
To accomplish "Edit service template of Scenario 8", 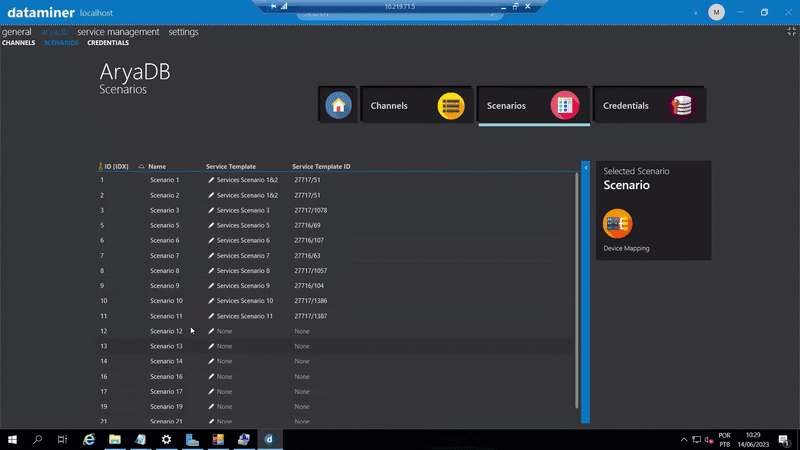I will tap(211, 270).
